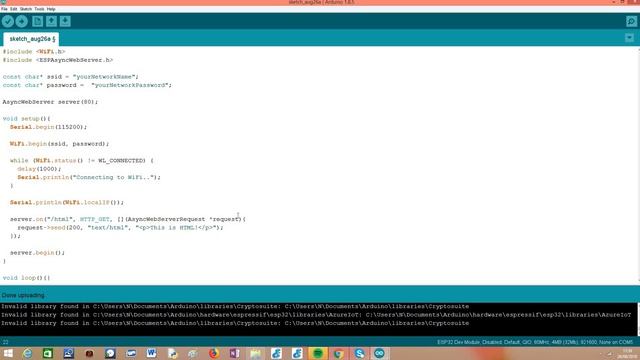Image resolution: width=640 pixels, height=360 pixels.
Task: Open the Sketch menu
Action: pos(26,9)
